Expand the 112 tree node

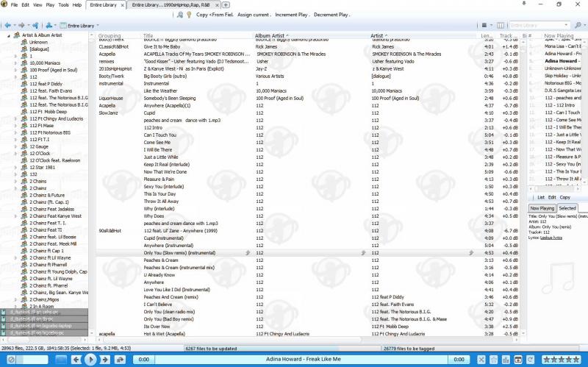coord(15,77)
